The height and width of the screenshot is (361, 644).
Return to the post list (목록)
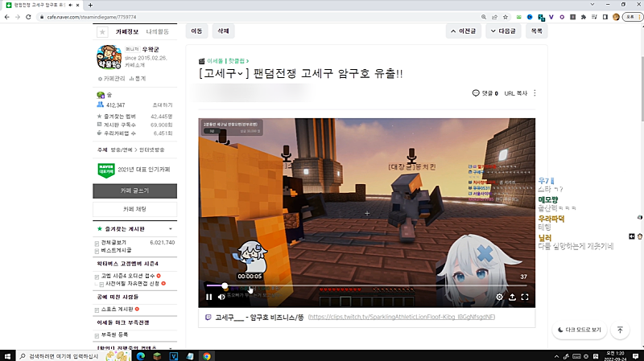(536, 31)
